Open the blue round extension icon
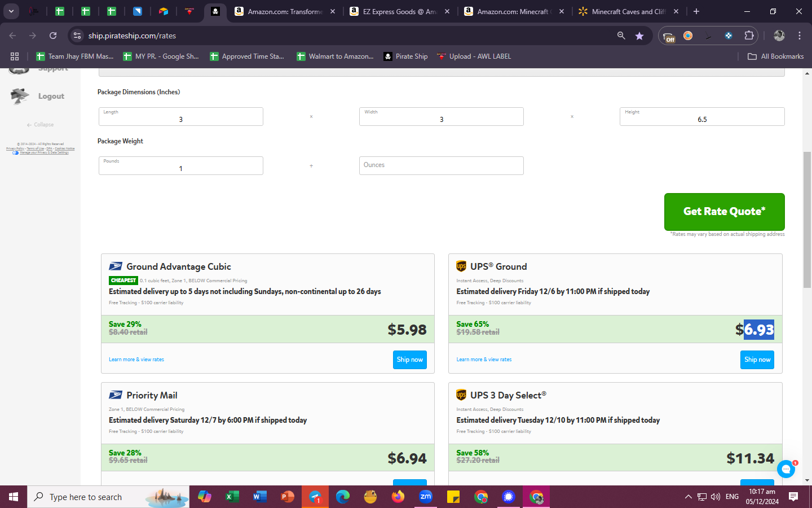Viewport: 812px width, 508px height. point(729,36)
